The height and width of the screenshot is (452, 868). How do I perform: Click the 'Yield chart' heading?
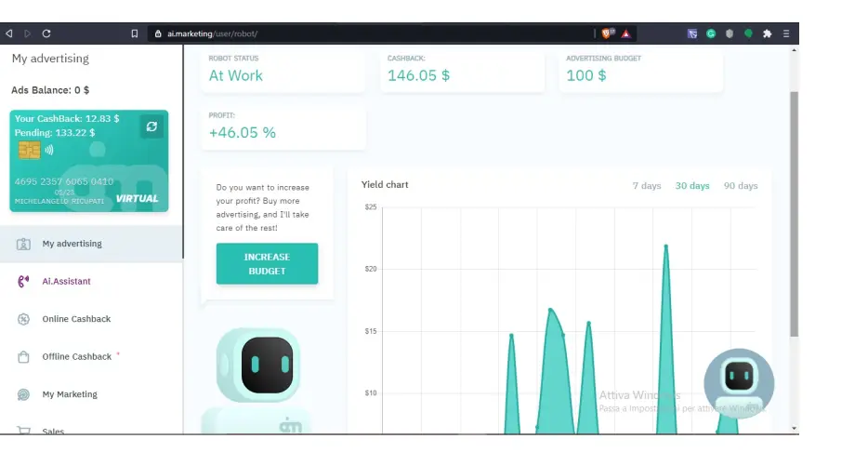[385, 185]
